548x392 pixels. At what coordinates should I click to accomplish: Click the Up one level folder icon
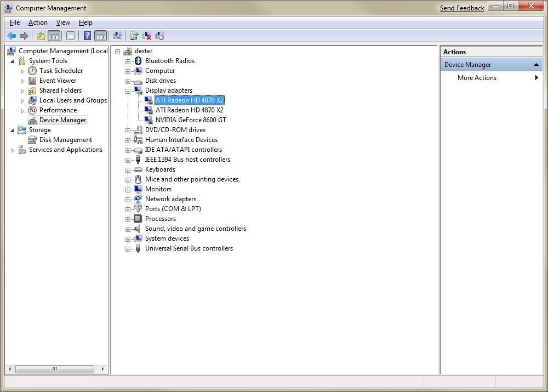click(41, 36)
